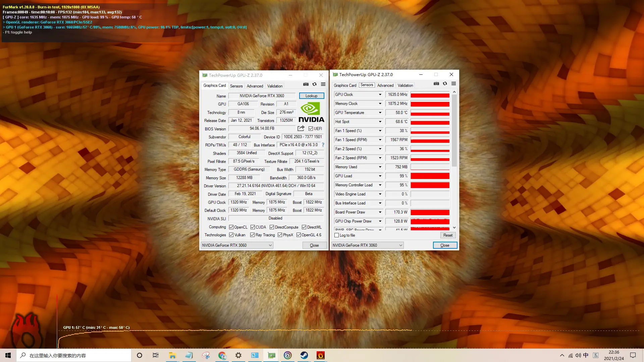This screenshot has width=644, height=362.
Task: Expand the GPU Temperature sensor dropdown
Action: (379, 112)
